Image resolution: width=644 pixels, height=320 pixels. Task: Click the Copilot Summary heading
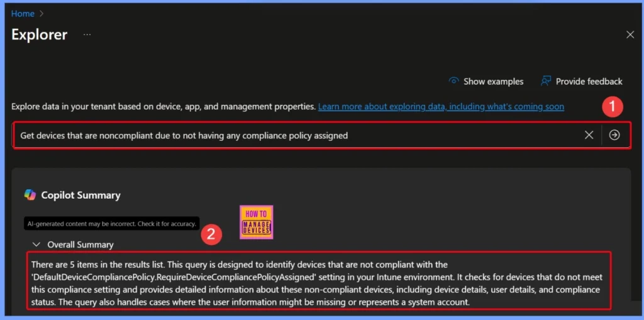(x=81, y=195)
